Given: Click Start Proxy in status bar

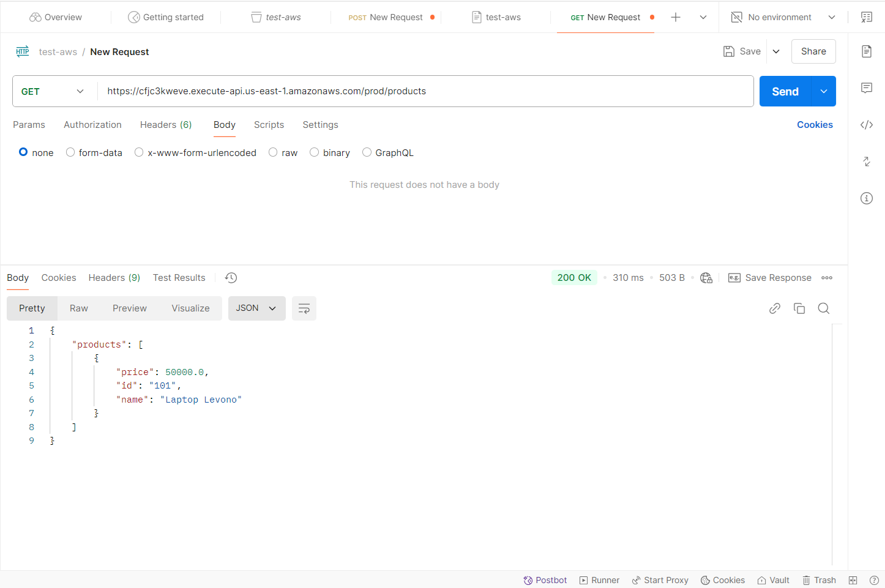Looking at the screenshot, I should click(x=660, y=580).
